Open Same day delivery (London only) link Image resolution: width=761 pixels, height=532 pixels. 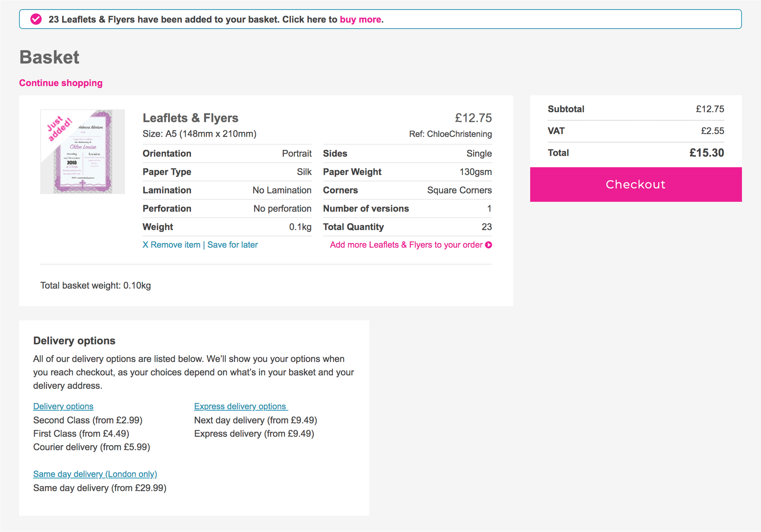[x=95, y=474]
